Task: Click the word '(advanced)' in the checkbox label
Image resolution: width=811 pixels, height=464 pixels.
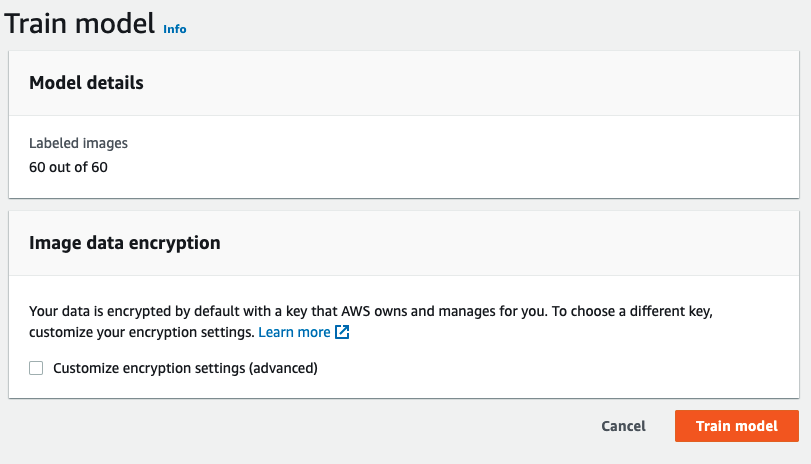Action: [283, 368]
